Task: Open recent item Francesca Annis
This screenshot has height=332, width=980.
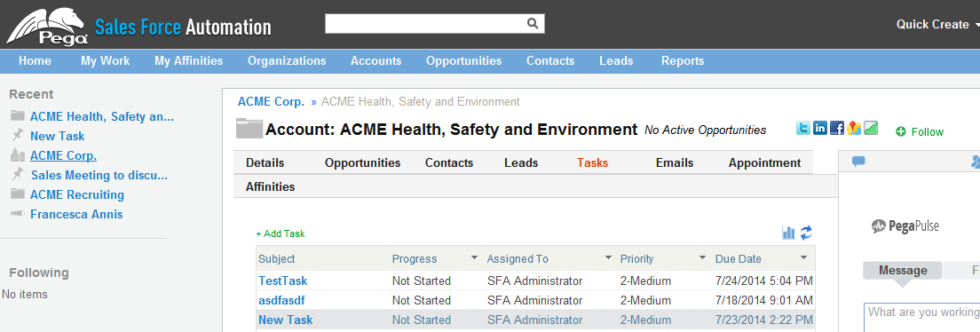Action: pos(76,214)
